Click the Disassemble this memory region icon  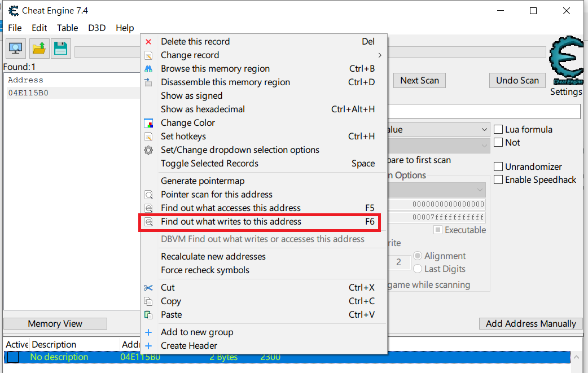coord(148,82)
